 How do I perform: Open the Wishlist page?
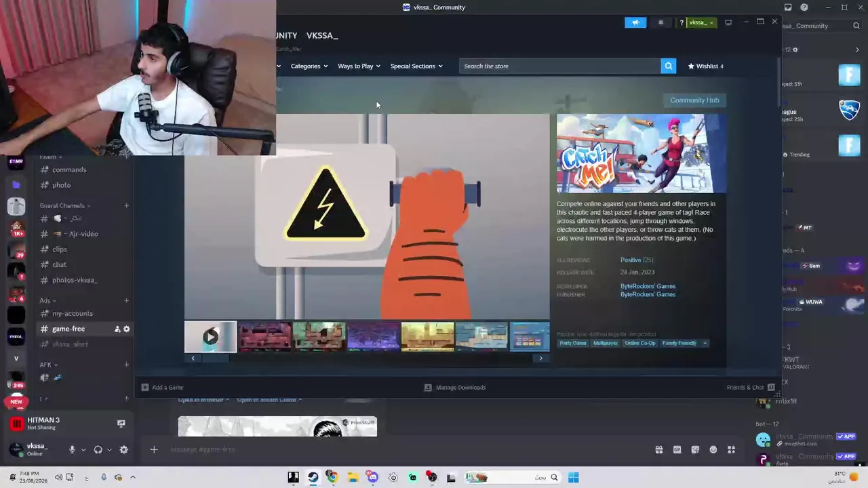[x=706, y=66]
